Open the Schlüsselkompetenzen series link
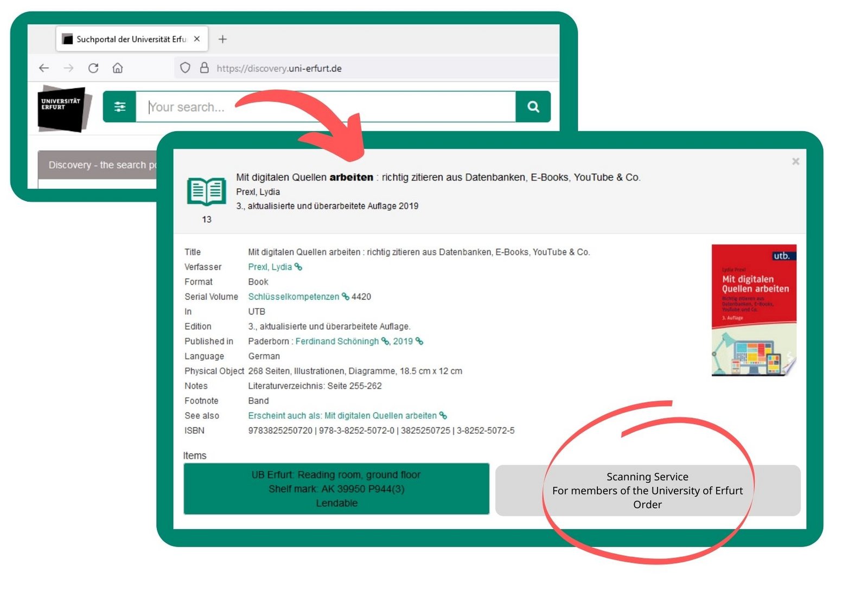The image size is (868, 616). click(x=293, y=297)
